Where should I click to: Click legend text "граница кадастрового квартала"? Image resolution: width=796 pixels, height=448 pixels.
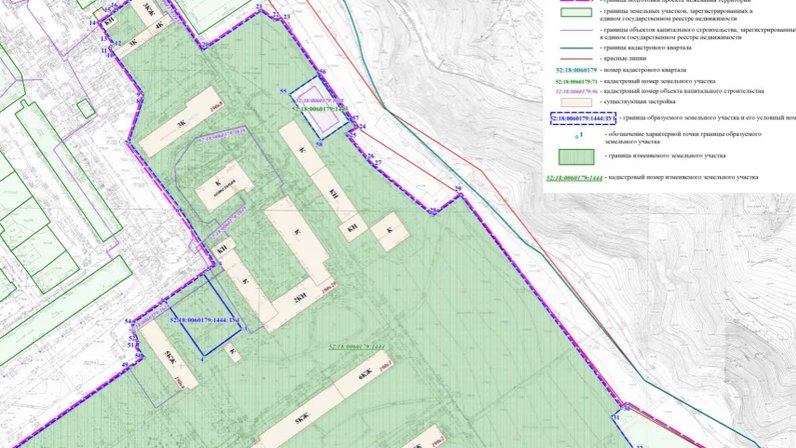click(646, 48)
